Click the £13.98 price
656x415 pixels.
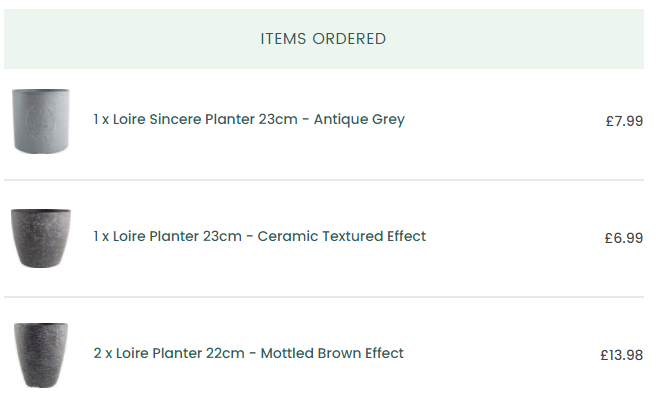coord(621,355)
